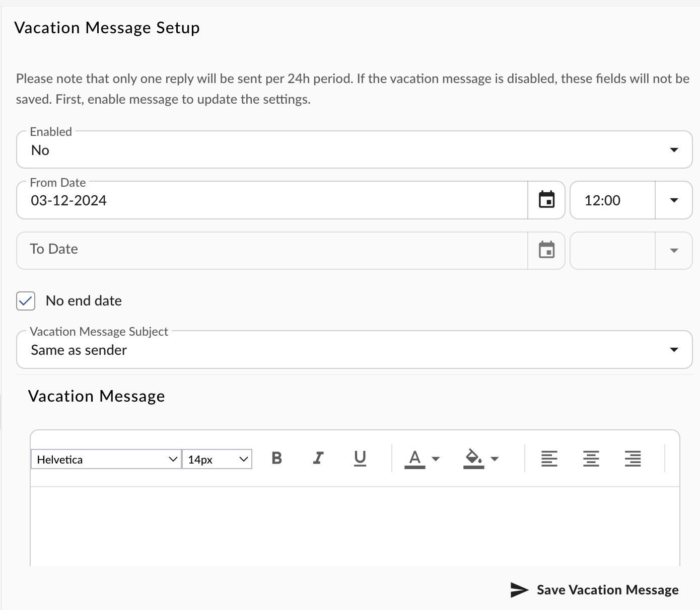
Task: Open the 12:00 time dropdown
Action: (x=673, y=200)
